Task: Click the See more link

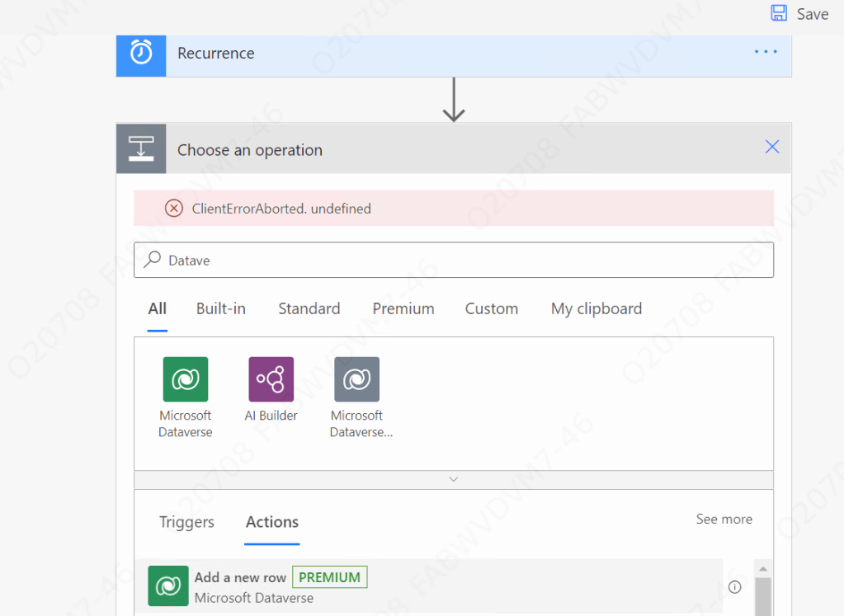Action: point(724,519)
